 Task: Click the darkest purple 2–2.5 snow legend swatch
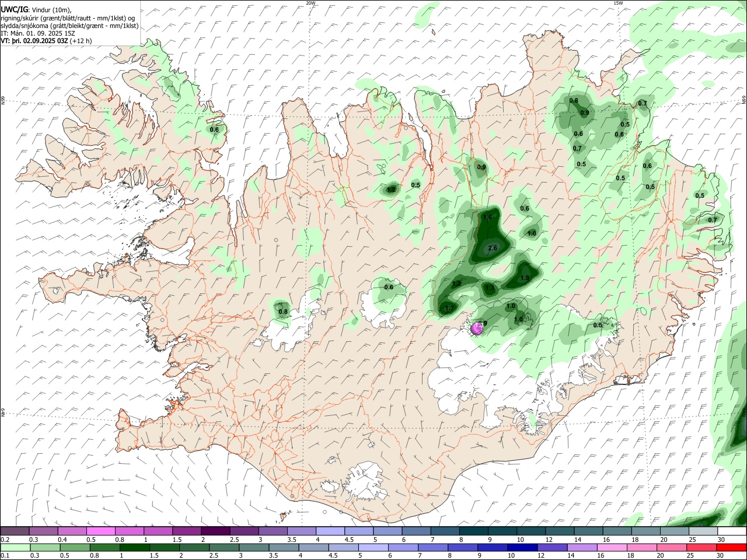216,531
